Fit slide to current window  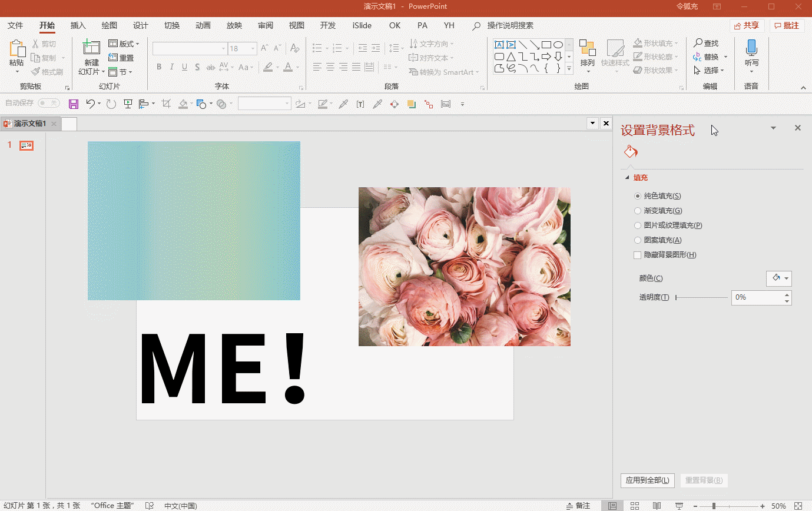point(798,506)
